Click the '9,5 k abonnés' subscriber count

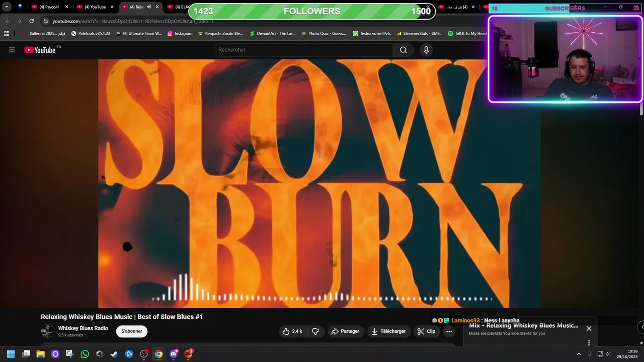(x=70, y=335)
